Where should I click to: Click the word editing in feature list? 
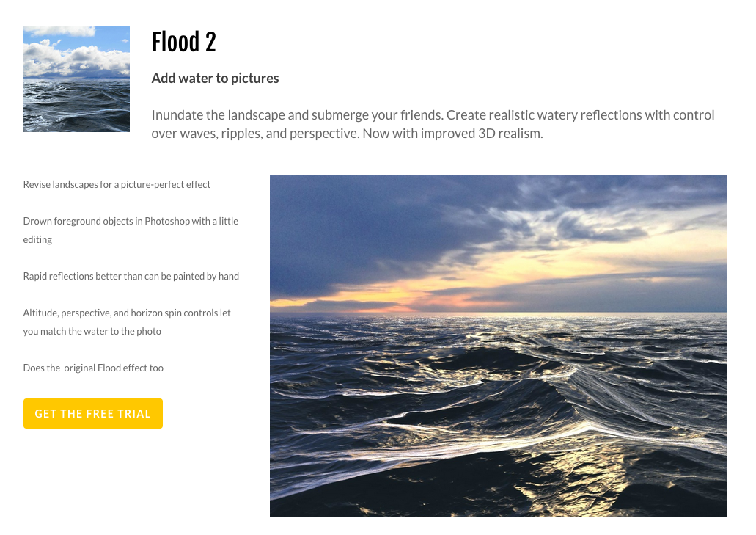point(37,239)
